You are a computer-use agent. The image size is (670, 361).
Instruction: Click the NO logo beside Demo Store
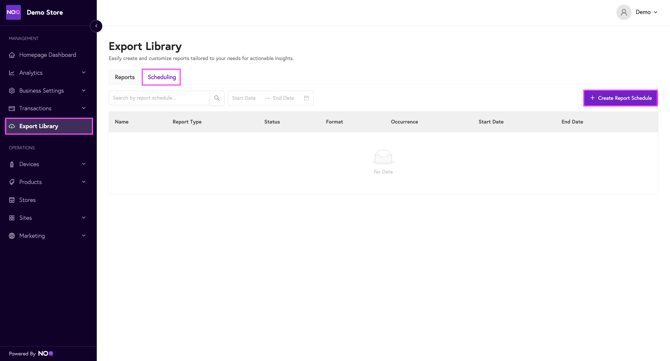tap(13, 12)
